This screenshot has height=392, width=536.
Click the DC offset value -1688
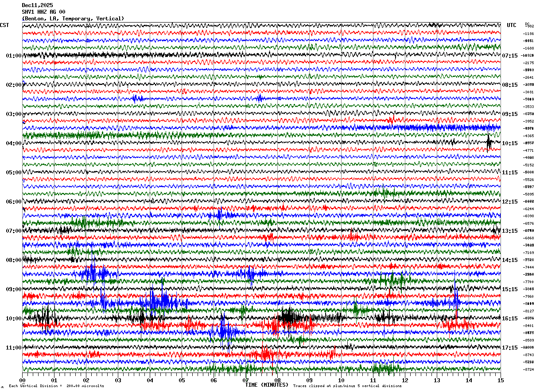click(x=529, y=48)
